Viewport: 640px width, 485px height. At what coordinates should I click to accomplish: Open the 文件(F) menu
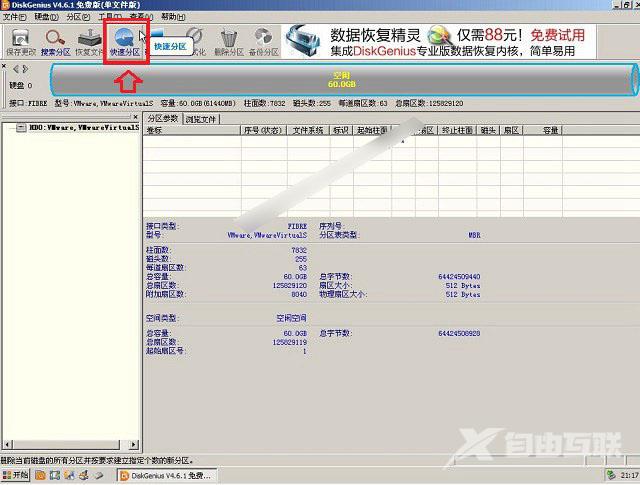tap(14, 17)
